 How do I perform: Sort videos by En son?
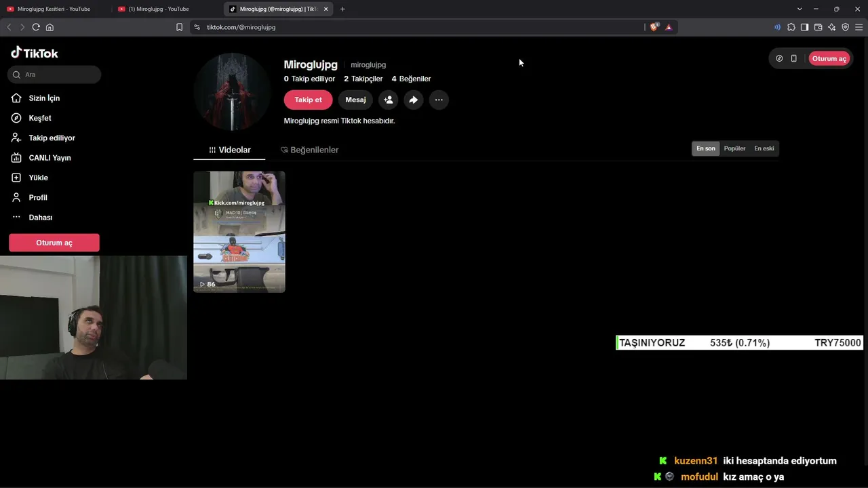(x=706, y=148)
